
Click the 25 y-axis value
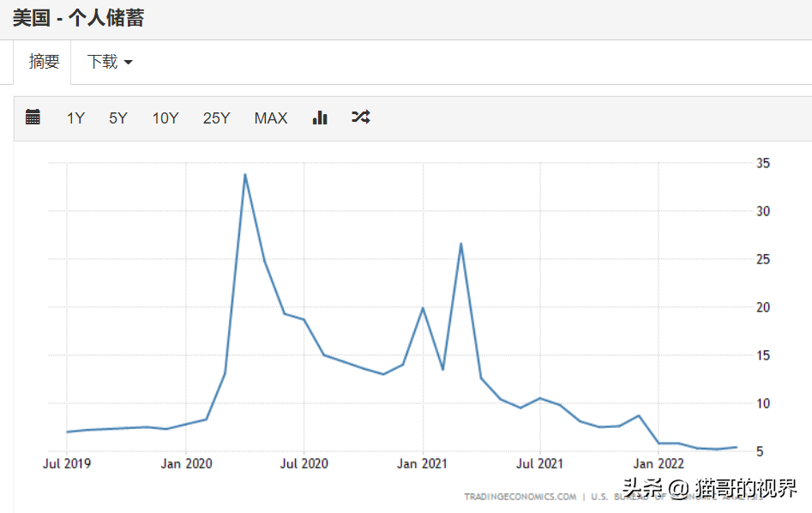point(763,259)
